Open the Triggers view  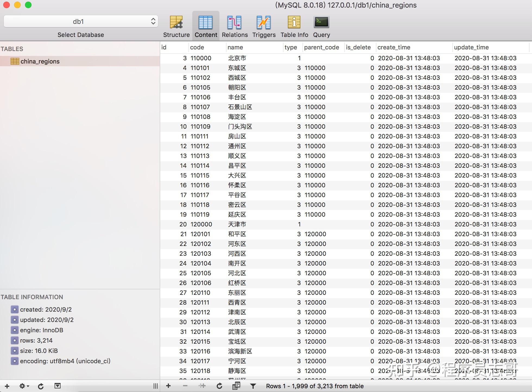(x=264, y=27)
